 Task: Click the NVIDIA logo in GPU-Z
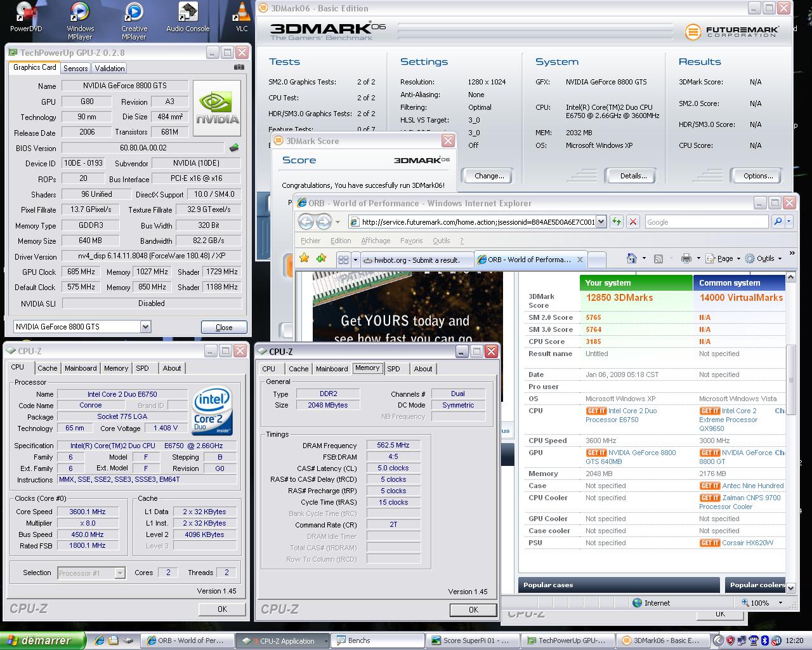[x=217, y=108]
